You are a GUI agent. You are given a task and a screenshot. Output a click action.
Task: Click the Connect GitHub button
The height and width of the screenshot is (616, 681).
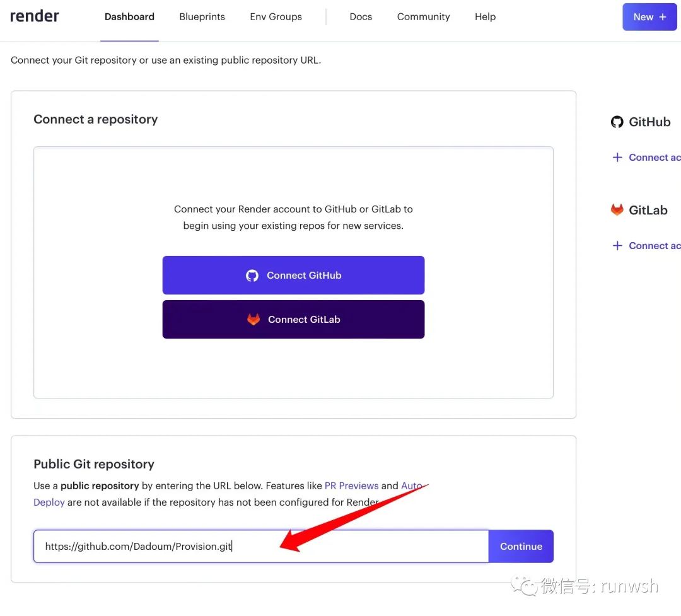coord(293,275)
